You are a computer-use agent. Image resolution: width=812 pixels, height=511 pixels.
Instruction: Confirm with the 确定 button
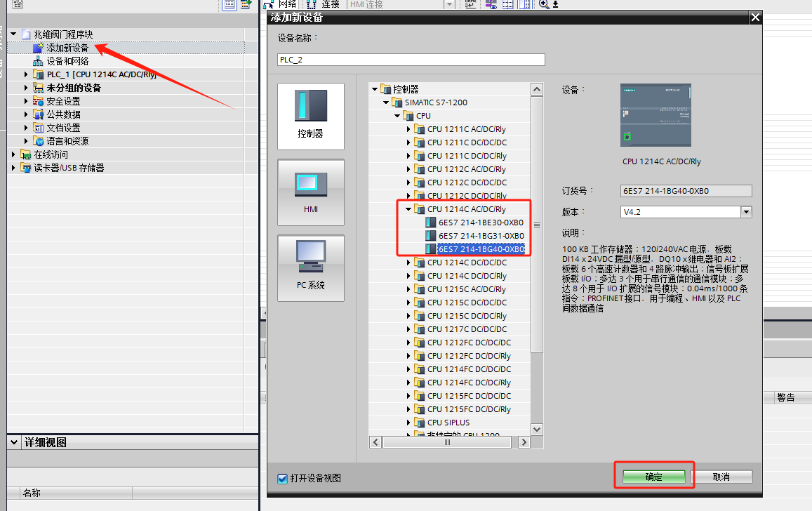(653, 477)
